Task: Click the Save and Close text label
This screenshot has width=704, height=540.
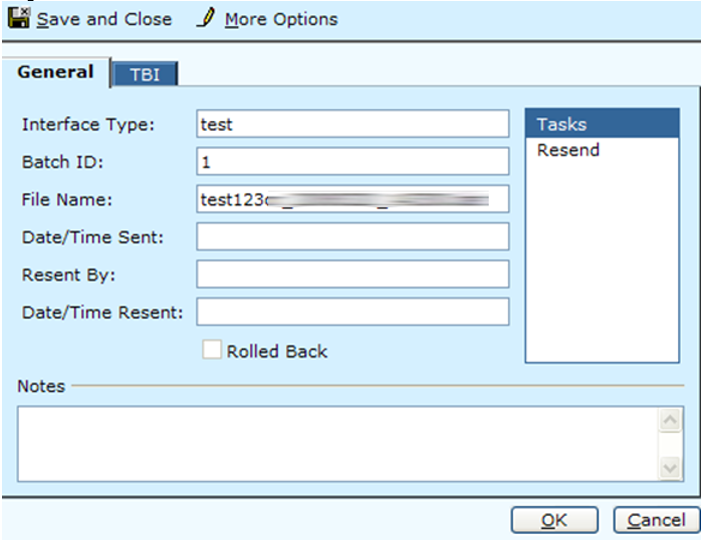Action: 104,19
